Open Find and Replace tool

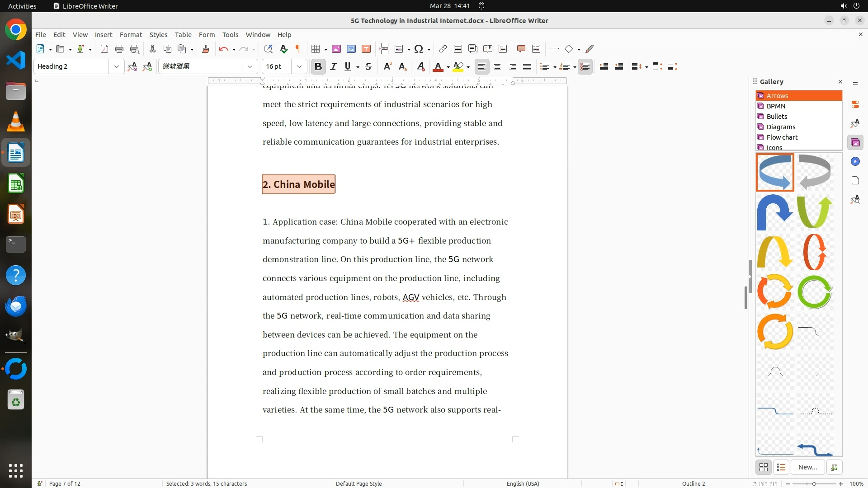coord(268,49)
